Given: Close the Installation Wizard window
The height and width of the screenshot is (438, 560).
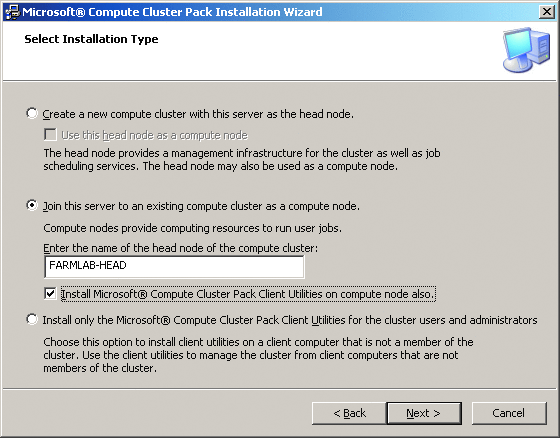Looking at the screenshot, I should pyautogui.click(x=547, y=12).
